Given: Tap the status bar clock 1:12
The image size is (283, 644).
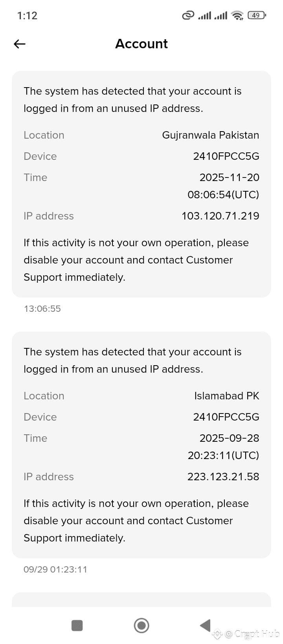Looking at the screenshot, I should [27, 16].
